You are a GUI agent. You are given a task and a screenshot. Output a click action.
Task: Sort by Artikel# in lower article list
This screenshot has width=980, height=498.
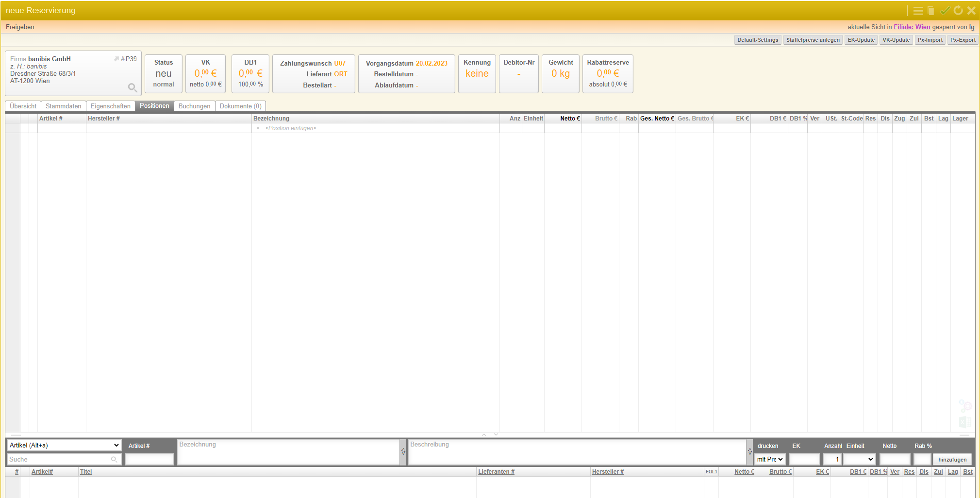[42, 472]
